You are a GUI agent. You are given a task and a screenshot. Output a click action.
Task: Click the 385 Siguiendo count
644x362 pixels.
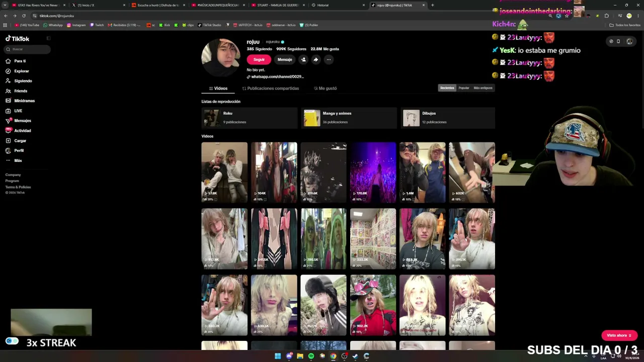259,49
